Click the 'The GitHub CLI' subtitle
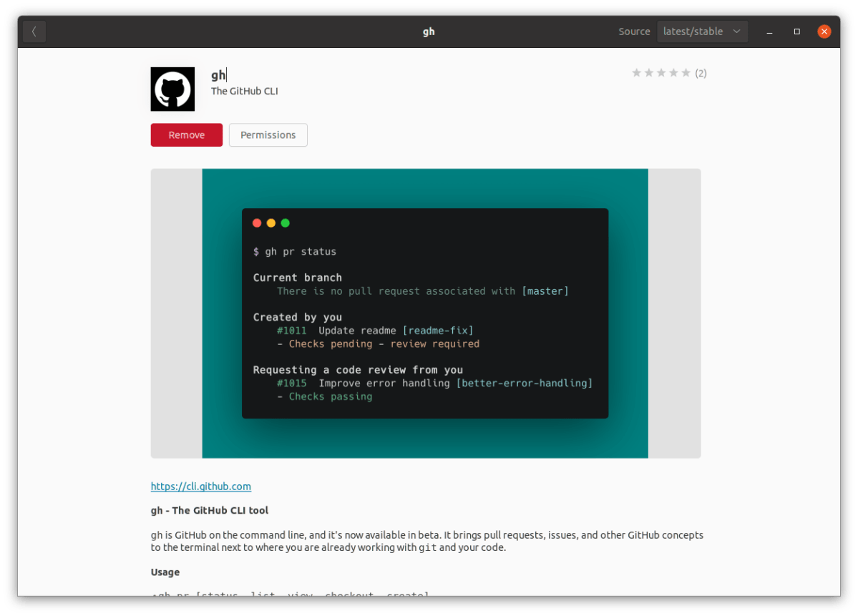This screenshot has height=616, width=858. click(x=245, y=92)
